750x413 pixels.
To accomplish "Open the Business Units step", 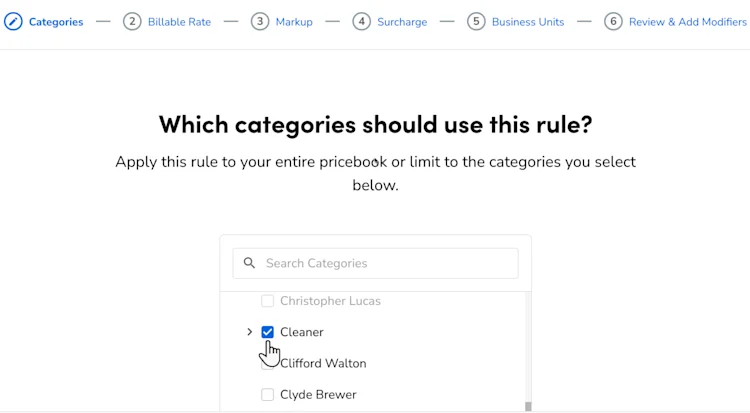I will pyautogui.click(x=528, y=22).
